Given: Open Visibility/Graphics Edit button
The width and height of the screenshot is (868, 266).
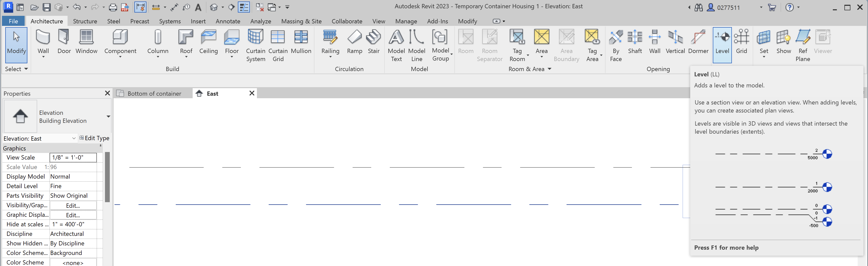Looking at the screenshot, I should pos(73,205).
